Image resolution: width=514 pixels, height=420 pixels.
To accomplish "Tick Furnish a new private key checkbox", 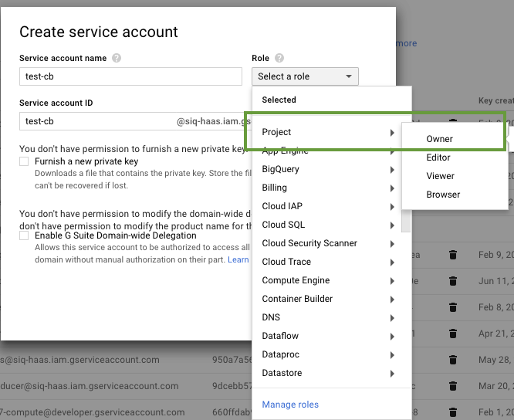I will point(25,161).
